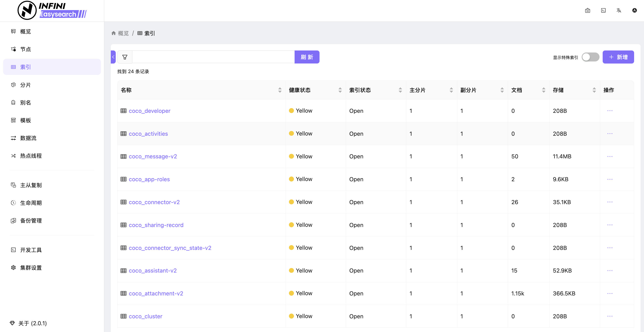Viewport: 644px width, 332px height.
Task: Sort table by name column arrows
Action: click(x=280, y=90)
